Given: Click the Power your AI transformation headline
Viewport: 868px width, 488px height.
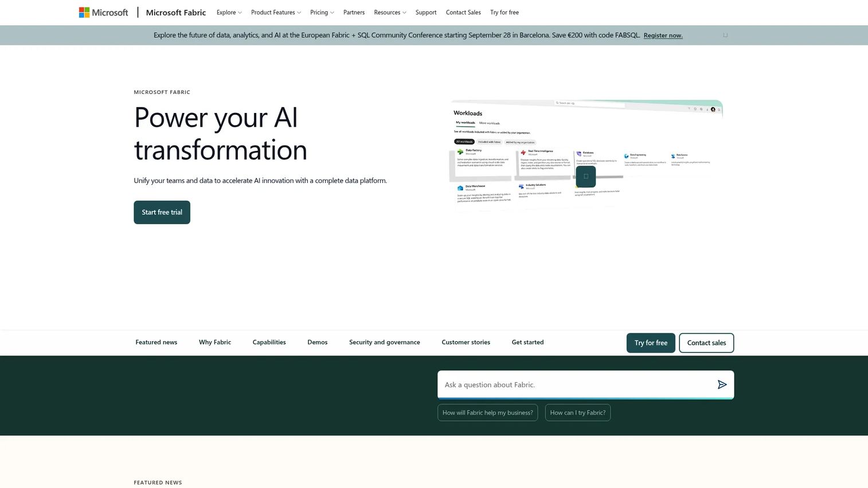Looking at the screenshot, I should click(221, 134).
